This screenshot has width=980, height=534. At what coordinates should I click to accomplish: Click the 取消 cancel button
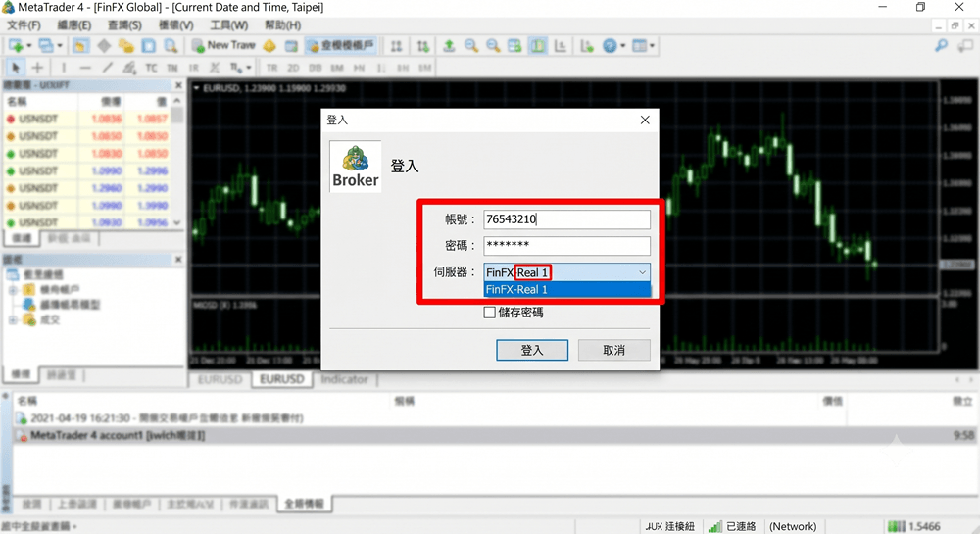pos(613,350)
